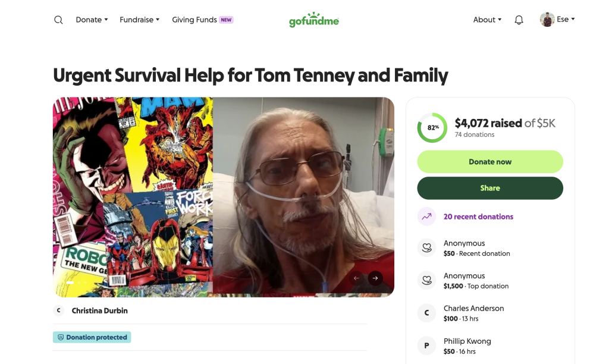Open the notifications bell
The image size is (609, 364).
click(519, 20)
